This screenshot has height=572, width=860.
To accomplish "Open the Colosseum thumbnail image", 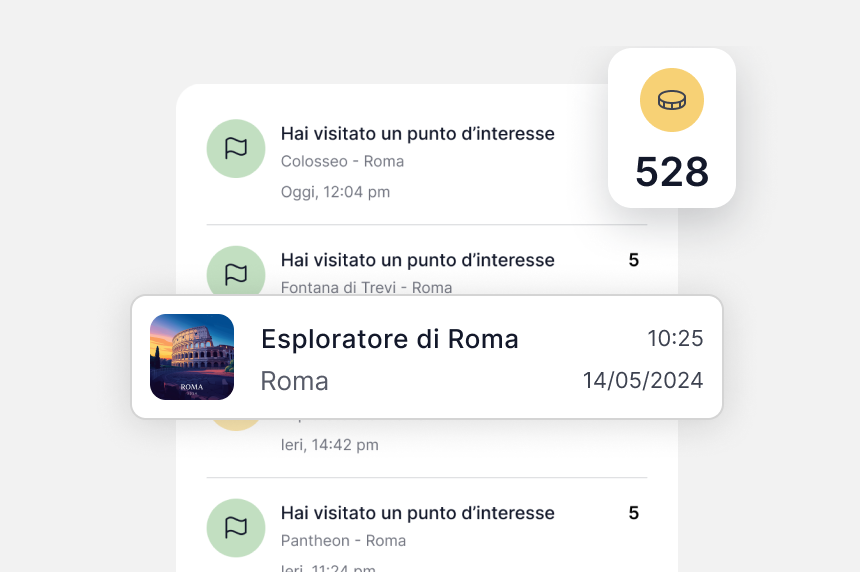I will click(x=192, y=357).
